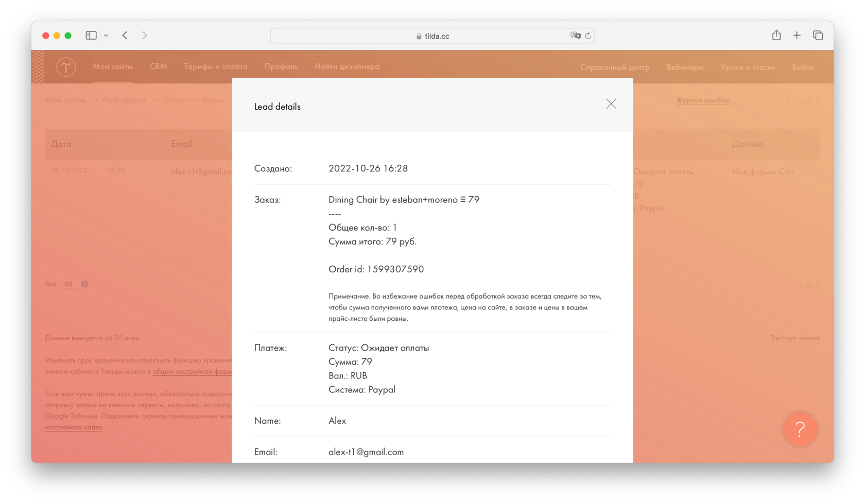
Task: Click the name value Alex
Action: [x=337, y=421]
